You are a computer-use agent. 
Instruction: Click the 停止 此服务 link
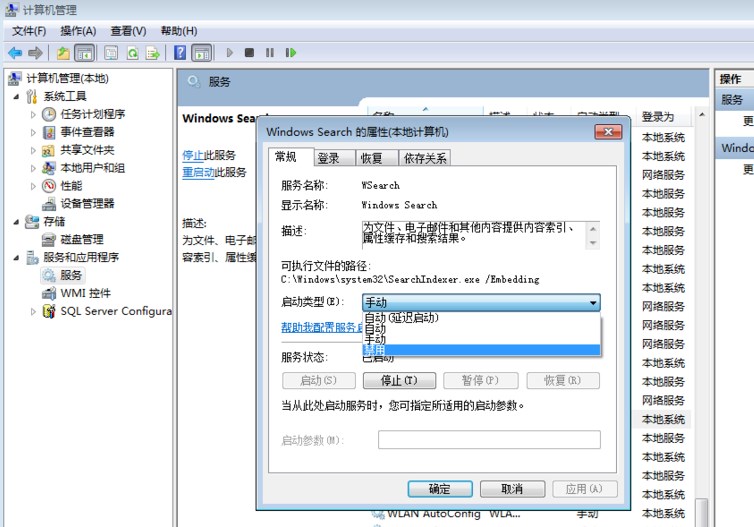point(193,155)
